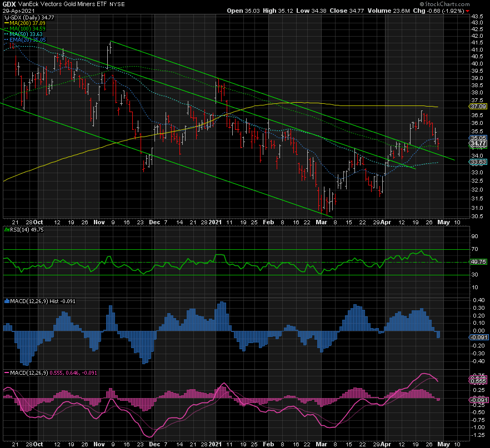Click the 34.77 last-price axis tag
Image resolution: width=490 pixels, height=448 pixels.
pyautogui.click(x=478, y=144)
